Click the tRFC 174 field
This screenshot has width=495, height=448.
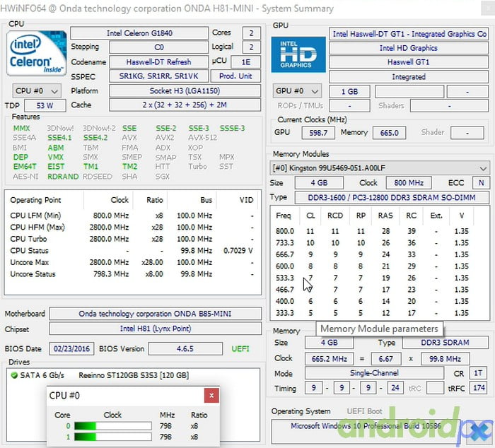pos(479,388)
